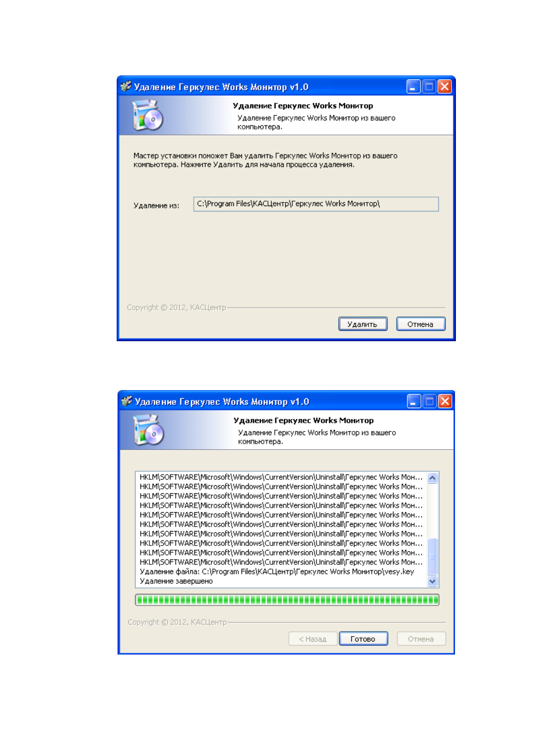Click the Удалить button in upper dialog
Screen dimensions: 534x756
[x=363, y=324]
